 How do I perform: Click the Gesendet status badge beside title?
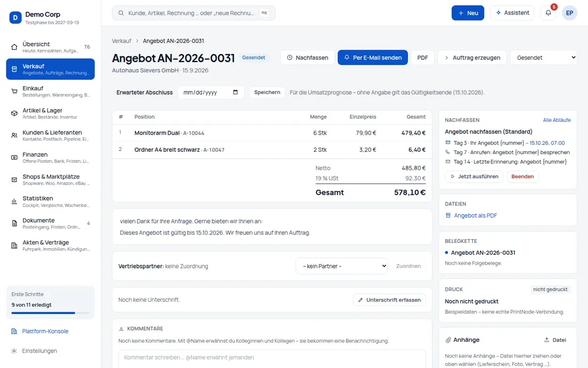253,57
